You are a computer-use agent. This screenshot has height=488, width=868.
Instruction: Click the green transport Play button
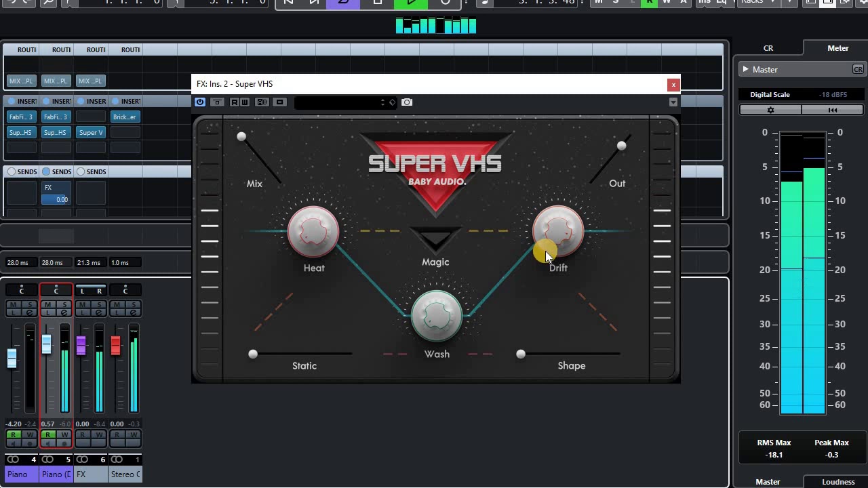(x=411, y=3)
